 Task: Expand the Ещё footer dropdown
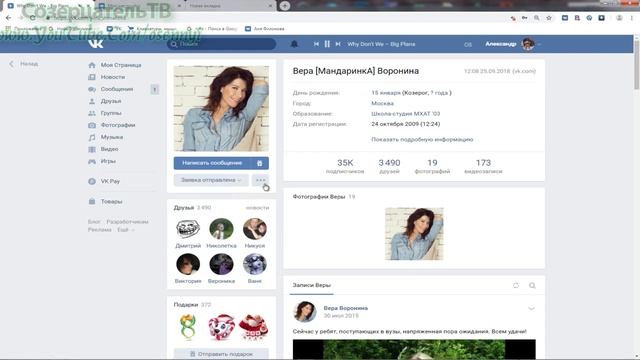pyautogui.click(x=126, y=230)
